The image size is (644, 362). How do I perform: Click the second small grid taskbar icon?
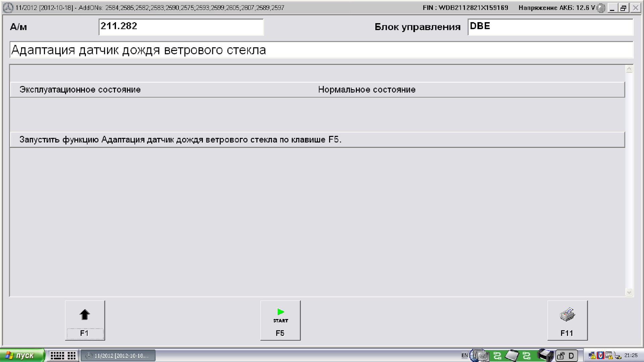point(72,356)
